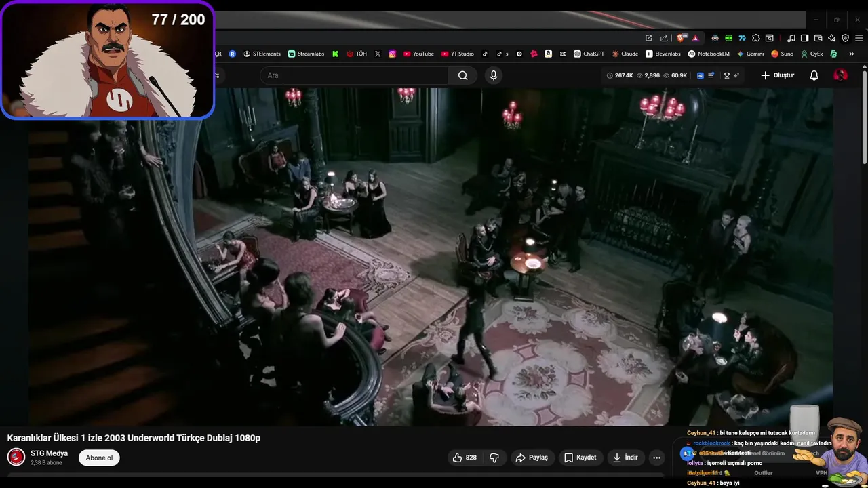Viewport: 868px width, 488px height.
Task: Show hidden bookmarks overflow chevron
Action: pyautogui.click(x=851, y=54)
